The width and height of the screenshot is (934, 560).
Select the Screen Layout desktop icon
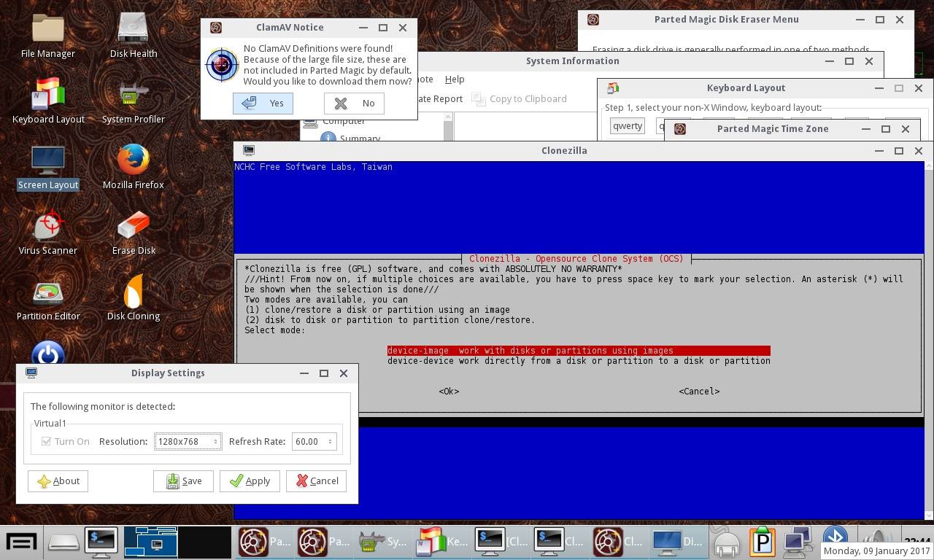(48, 168)
